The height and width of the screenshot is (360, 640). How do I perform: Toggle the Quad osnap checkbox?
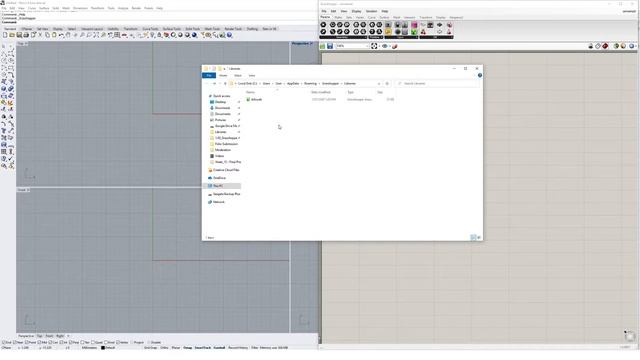point(93,342)
